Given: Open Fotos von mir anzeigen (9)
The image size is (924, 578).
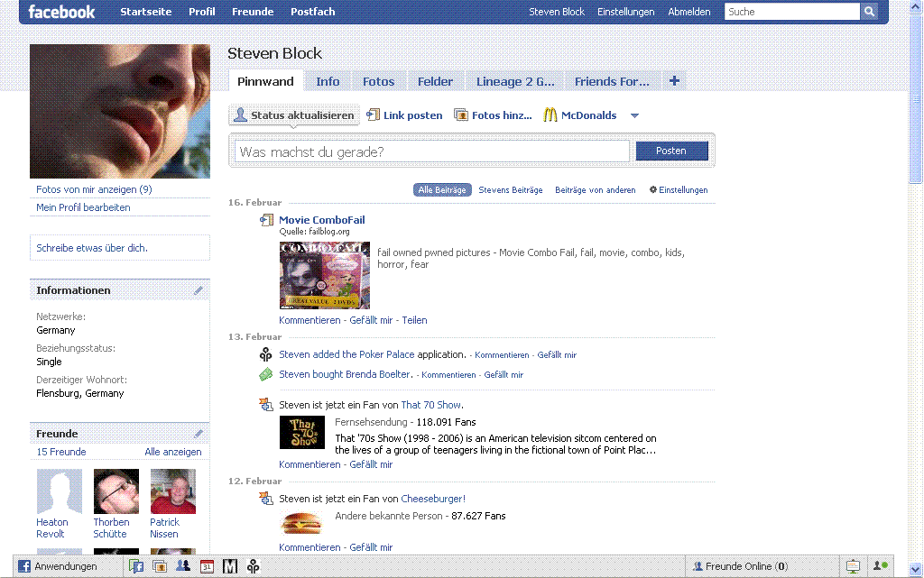Looking at the screenshot, I should (94, 189).
